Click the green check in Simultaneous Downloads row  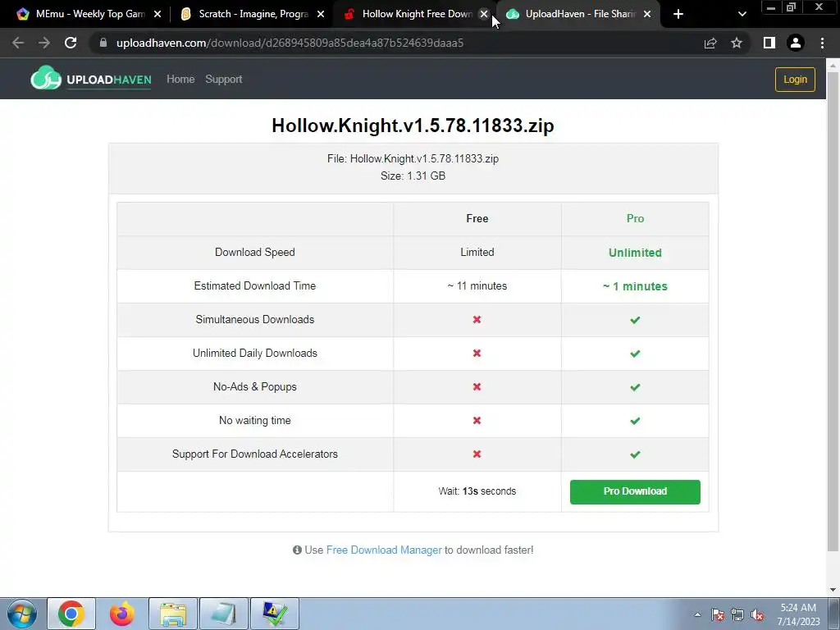click(x=635, y=320)
